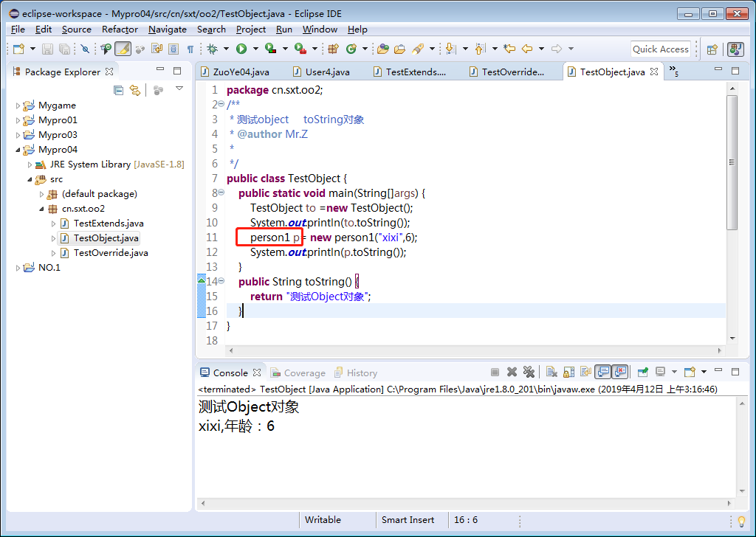This screenshot has width=756, height=537.
Task: Click Remove All Terminated Launches icon
Action: pos(529,372)
